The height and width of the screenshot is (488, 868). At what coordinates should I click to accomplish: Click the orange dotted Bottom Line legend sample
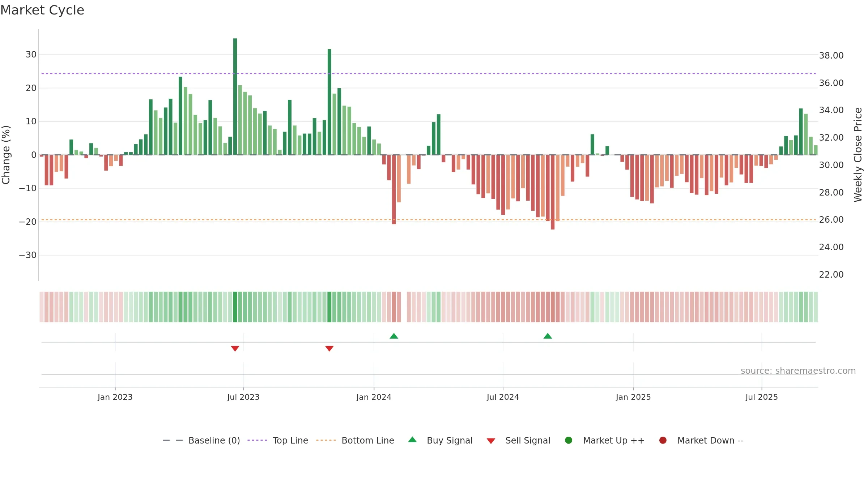pos(326,440)
